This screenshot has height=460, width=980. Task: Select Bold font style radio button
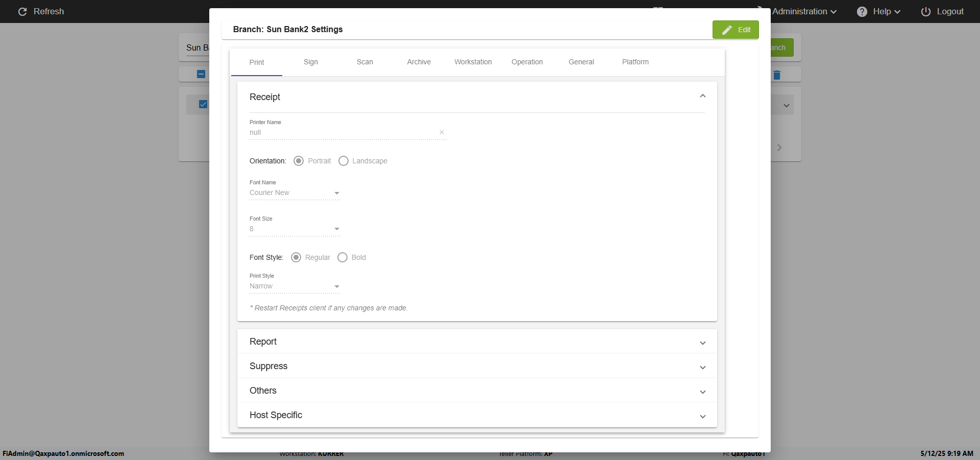pos(342,257)
